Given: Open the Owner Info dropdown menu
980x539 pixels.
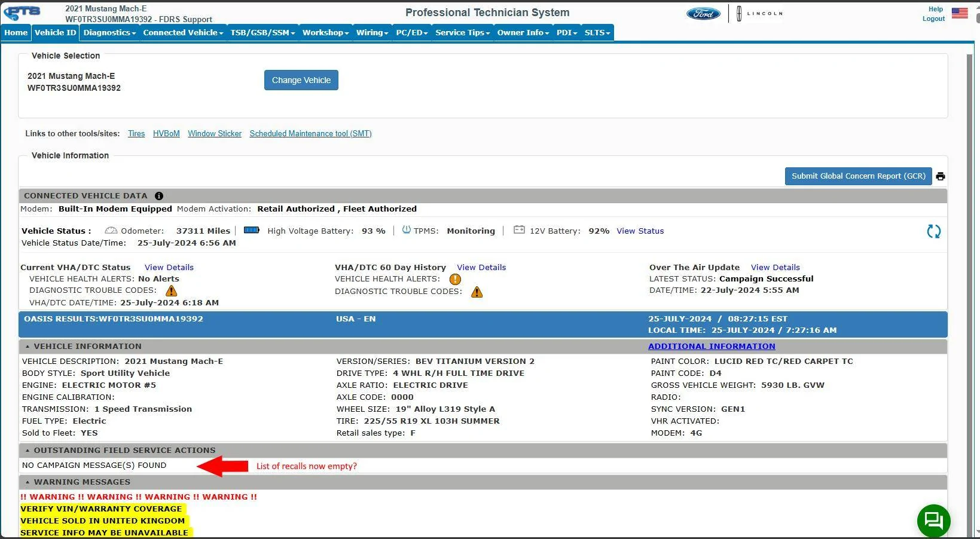Looking at the screenshot, I should click(523, 33).
